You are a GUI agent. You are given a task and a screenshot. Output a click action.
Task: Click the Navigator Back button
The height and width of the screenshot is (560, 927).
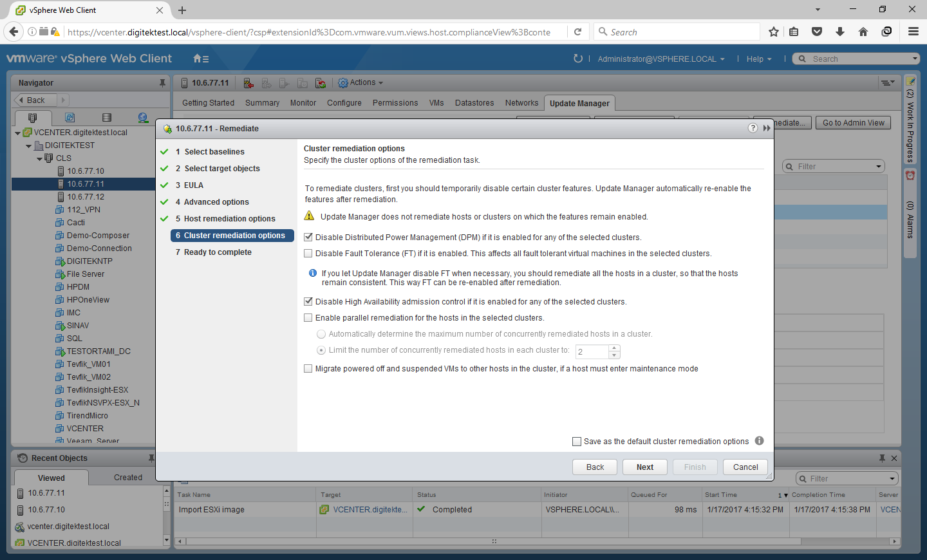coord(36,100)
